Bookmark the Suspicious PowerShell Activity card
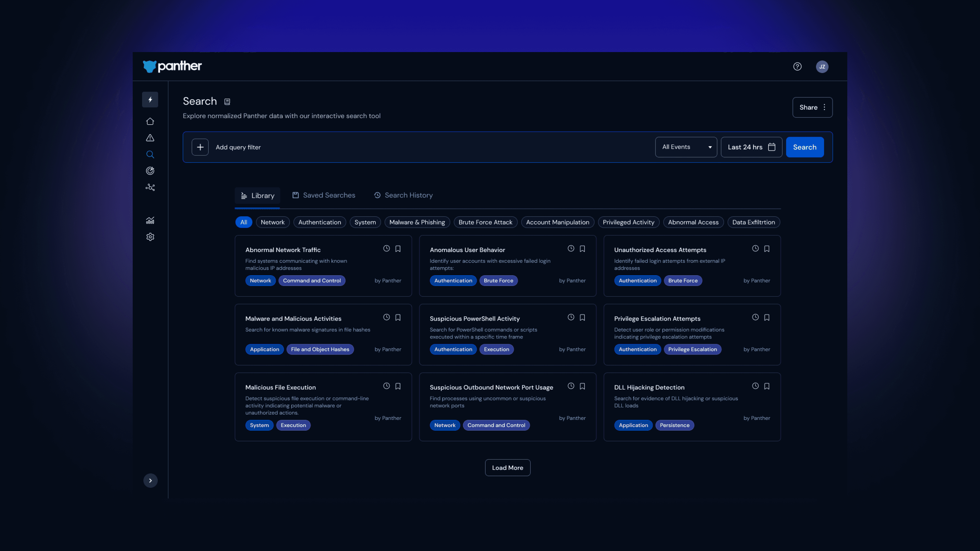 click(582, 318)
